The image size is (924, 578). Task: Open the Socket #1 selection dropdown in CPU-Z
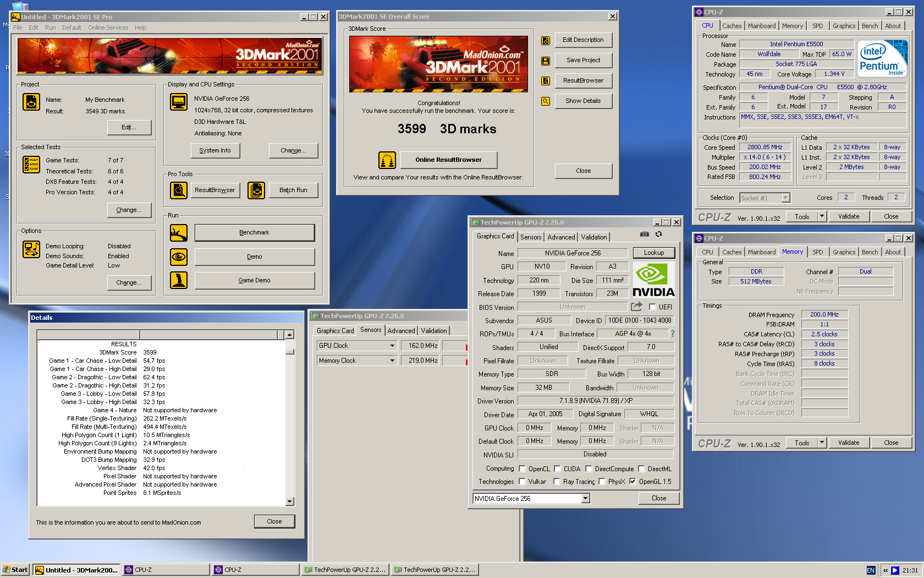point(785,198)
